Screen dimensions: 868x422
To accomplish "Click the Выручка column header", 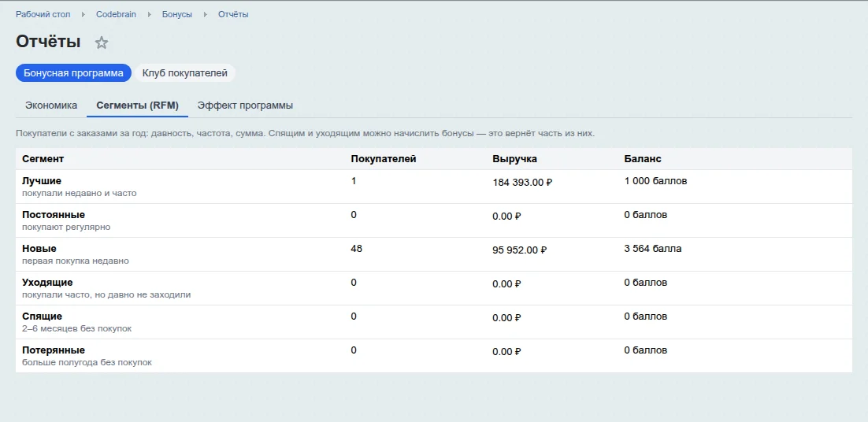I will point(515,159).
